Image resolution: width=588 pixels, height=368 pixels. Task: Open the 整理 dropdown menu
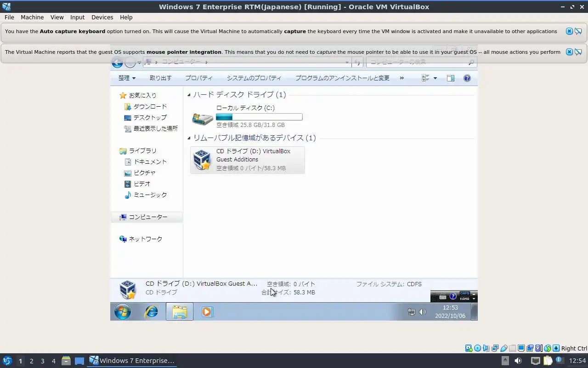[x=127, y=78]
